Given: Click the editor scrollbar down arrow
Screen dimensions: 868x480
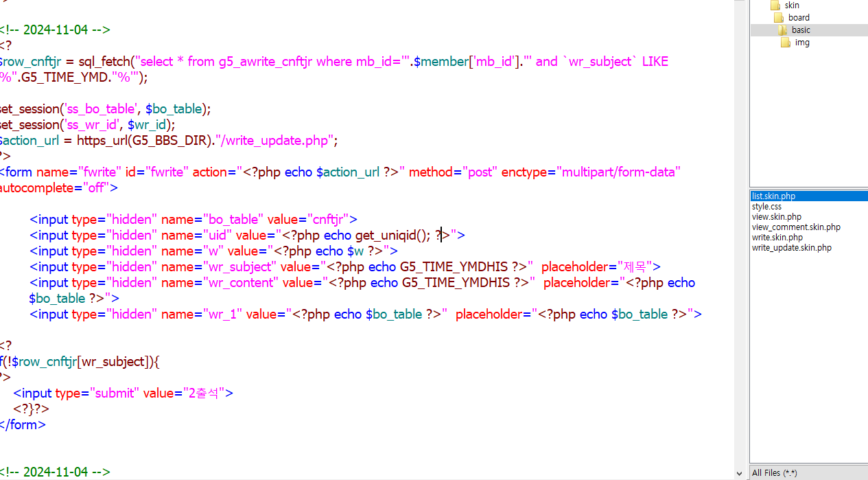Looking at the screenshot, I should [x=739, y=473].
